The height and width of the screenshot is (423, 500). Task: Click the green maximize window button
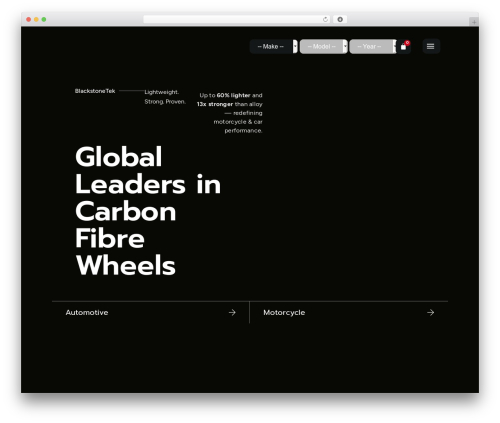coord(44,19)
